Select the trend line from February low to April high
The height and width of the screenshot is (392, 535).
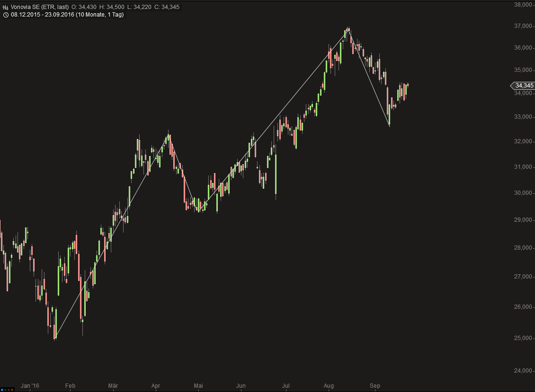pyautogui.click(x=112, y=237)
